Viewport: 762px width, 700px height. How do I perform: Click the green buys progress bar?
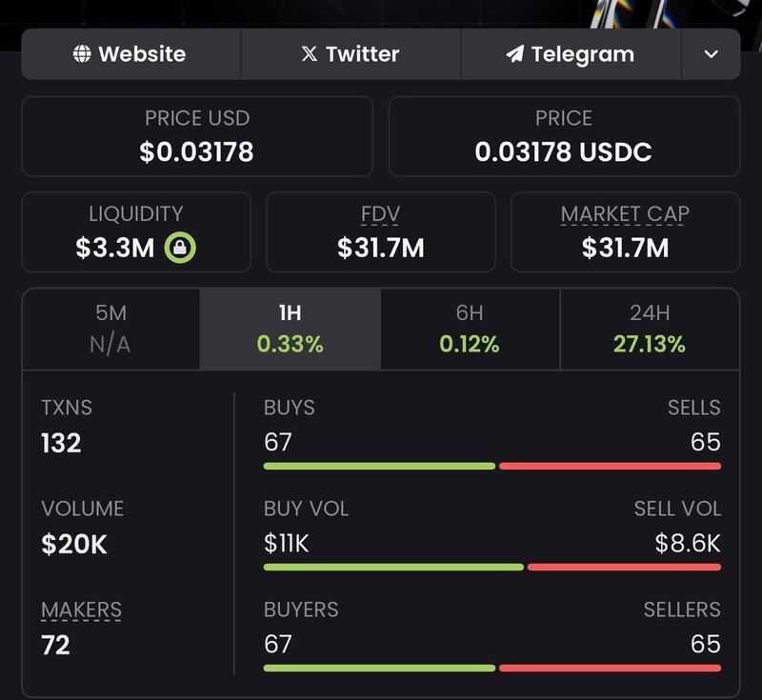379,466
